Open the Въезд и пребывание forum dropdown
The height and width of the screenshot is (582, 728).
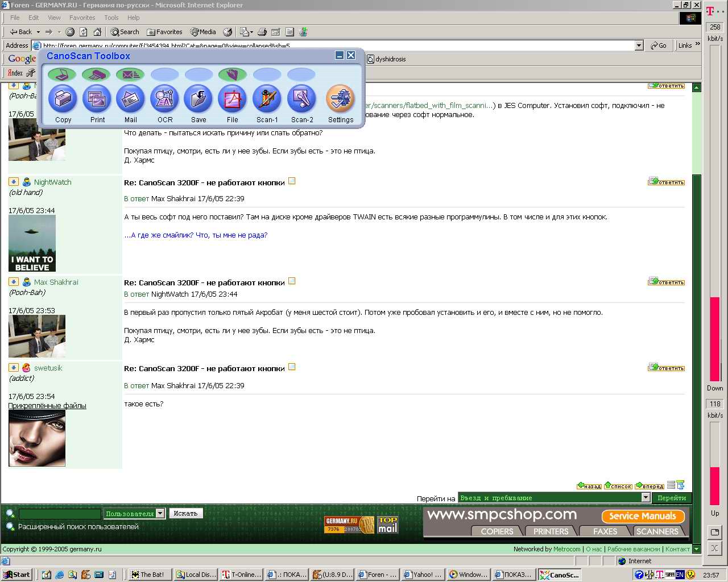(646, 497)
